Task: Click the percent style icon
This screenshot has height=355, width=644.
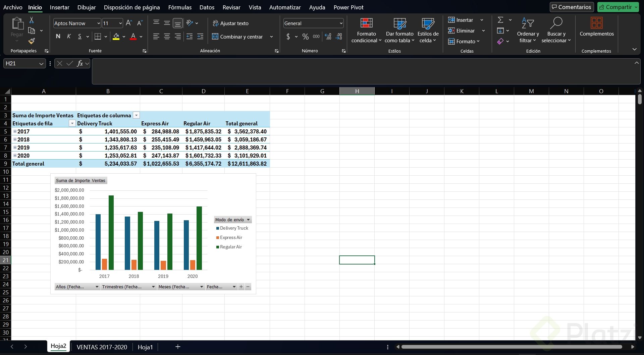Action: [305, 37]
